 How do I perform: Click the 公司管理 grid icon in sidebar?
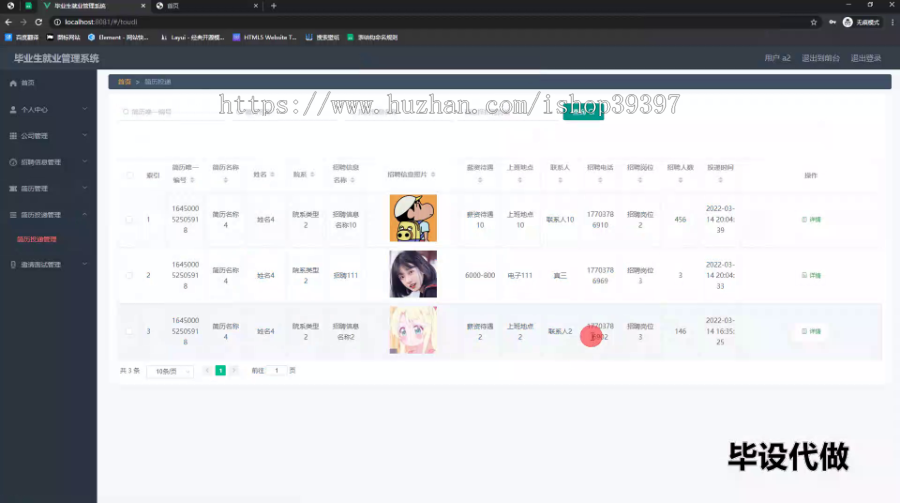tap(13, 136)
